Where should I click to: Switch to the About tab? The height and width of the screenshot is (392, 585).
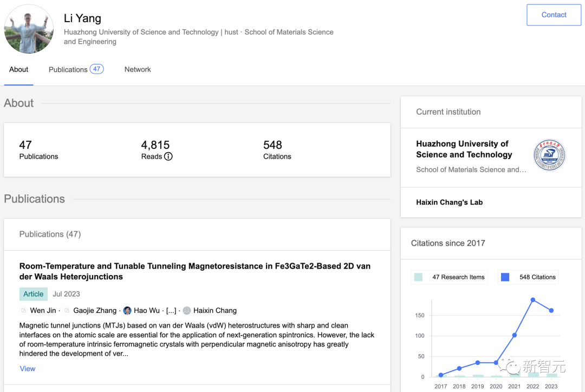coord(18,69)
